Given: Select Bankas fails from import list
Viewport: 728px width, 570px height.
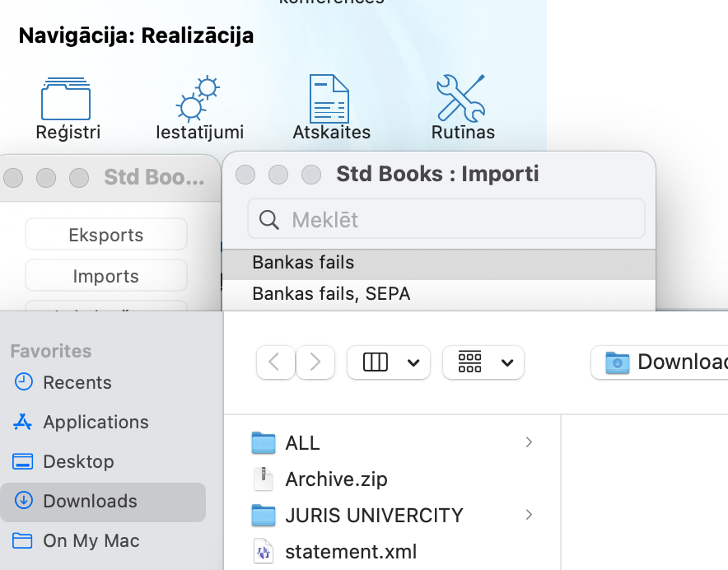Looking at the screenshot, I should [x=303, y=263].
